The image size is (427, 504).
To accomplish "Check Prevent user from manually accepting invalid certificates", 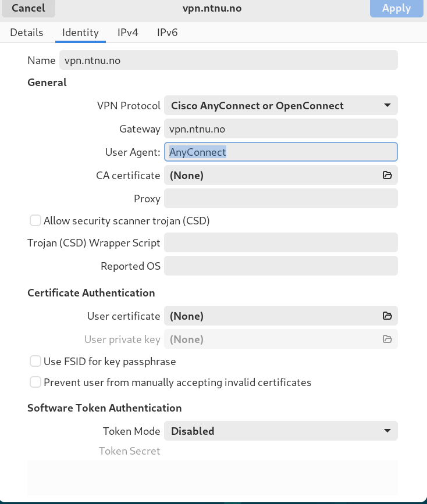I will (35, 382).
